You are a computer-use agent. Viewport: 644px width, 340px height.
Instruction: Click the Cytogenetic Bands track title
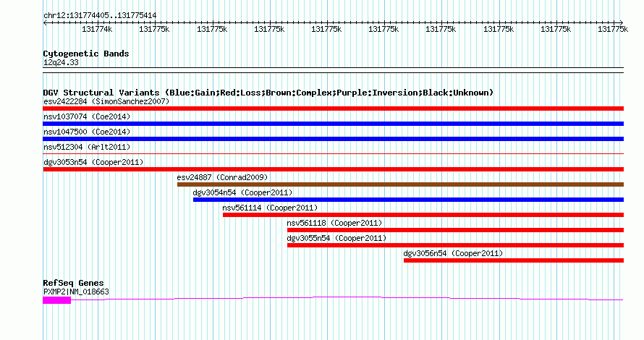(86, 54)
